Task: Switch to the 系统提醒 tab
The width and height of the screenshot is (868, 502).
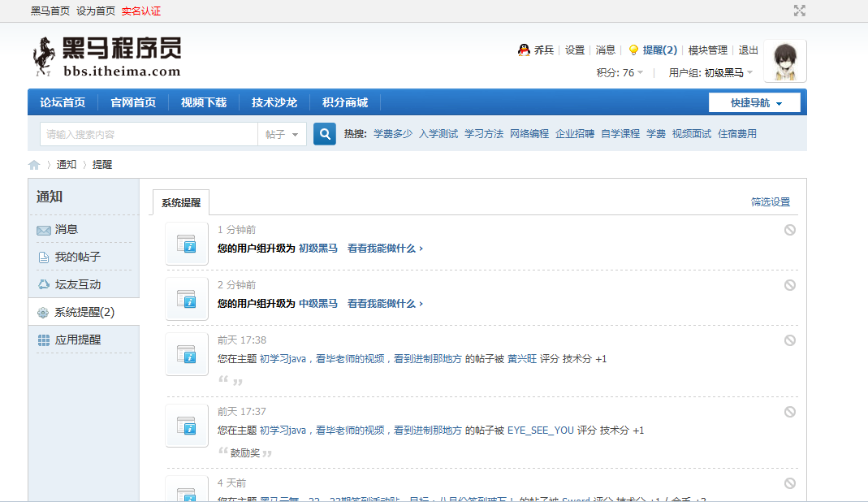Action: 181,203
